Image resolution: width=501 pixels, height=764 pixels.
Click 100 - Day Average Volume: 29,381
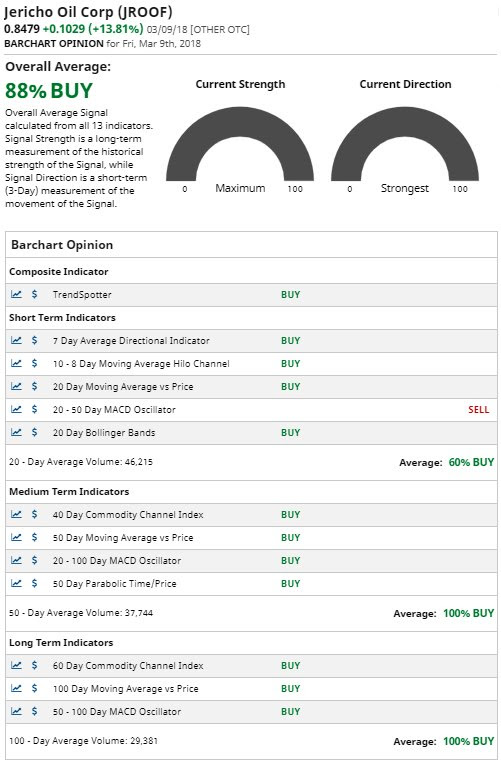pyautogui.click(x=83, y=741)
